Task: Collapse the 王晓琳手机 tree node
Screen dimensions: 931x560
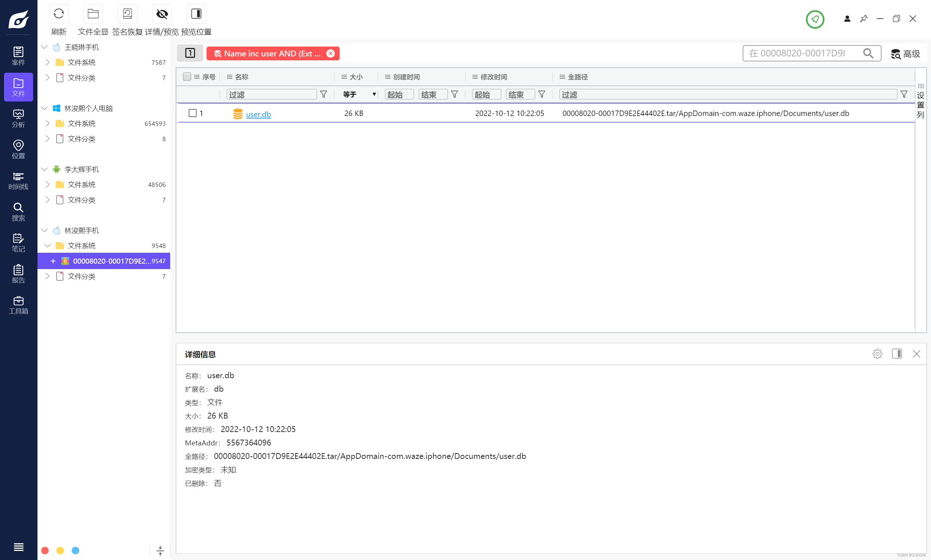Action: pos(44,47)
